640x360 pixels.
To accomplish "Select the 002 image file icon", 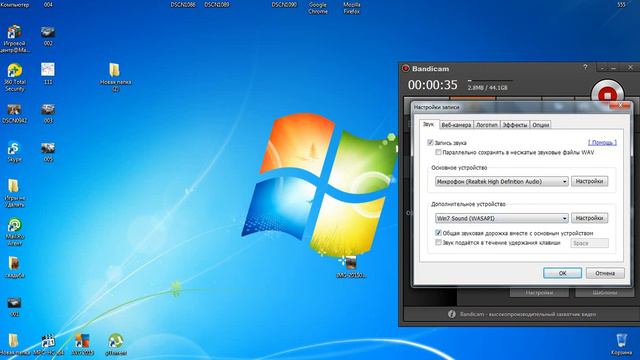I will coord(48,36).
